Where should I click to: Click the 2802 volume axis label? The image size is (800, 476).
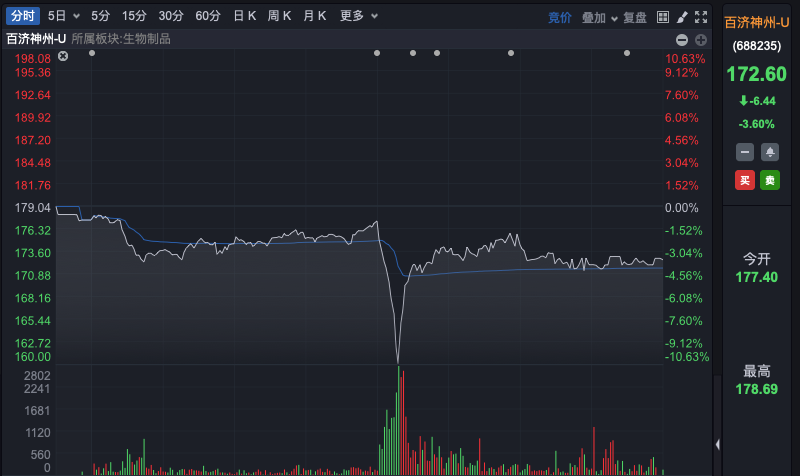[x=37, y=376]
